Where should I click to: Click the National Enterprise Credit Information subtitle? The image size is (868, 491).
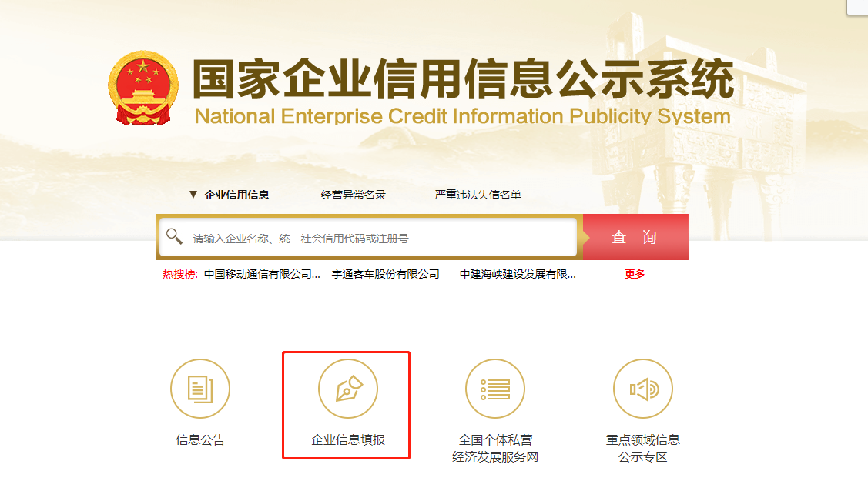(463, 116)
